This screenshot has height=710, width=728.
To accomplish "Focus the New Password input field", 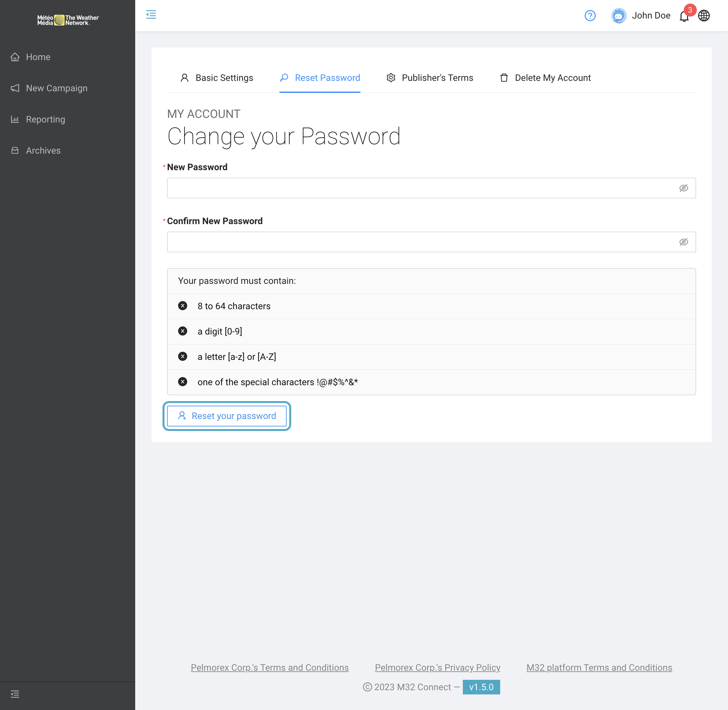I will [431, 188].
